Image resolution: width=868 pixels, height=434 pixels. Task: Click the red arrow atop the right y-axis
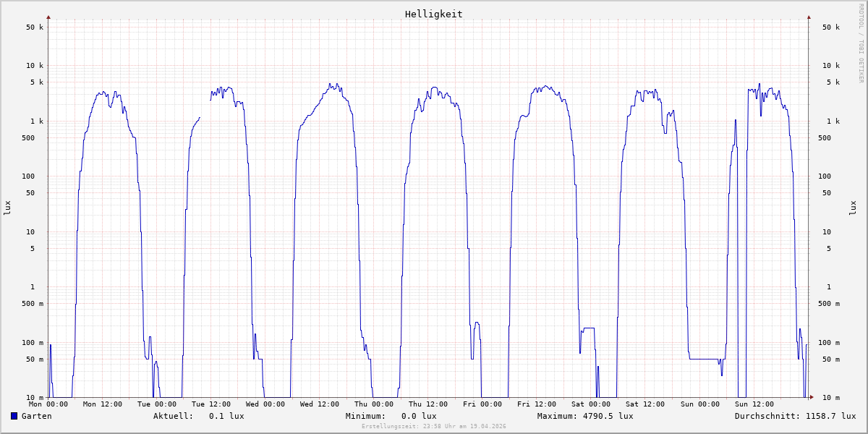click(809, 17)
